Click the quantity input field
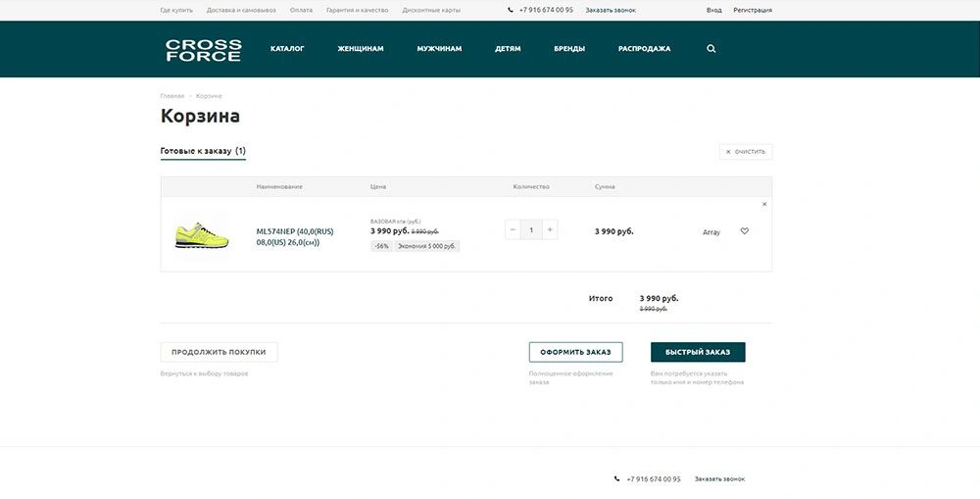Viewport: 980px width, 499px height. 531,230
